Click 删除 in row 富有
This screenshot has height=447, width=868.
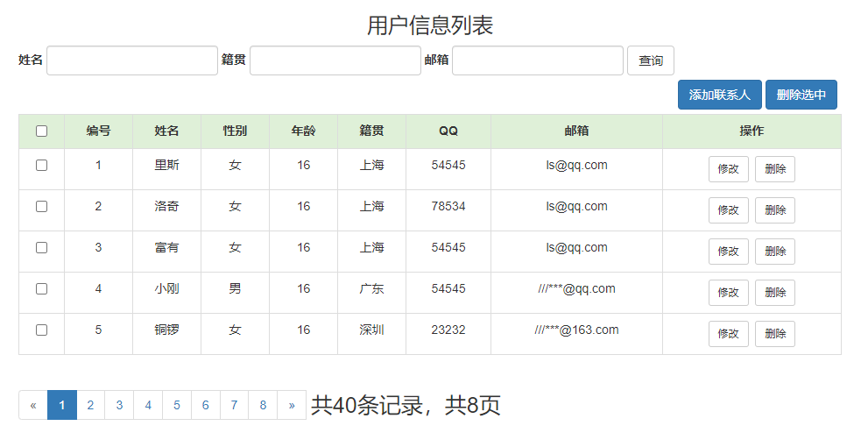click(x=775, y=252)
